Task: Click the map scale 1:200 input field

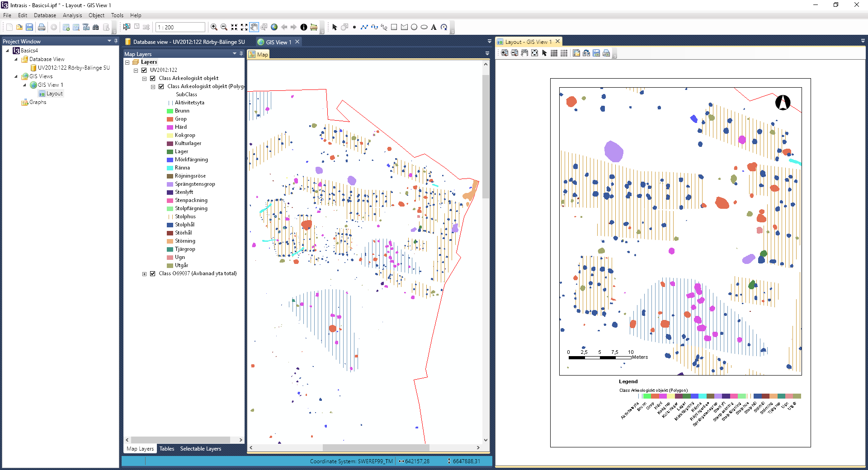Action: click(x=180, y=27)
